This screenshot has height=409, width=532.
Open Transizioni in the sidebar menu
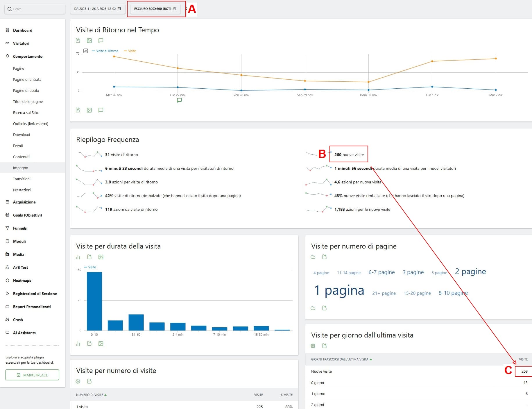click(x=22, y=179)
